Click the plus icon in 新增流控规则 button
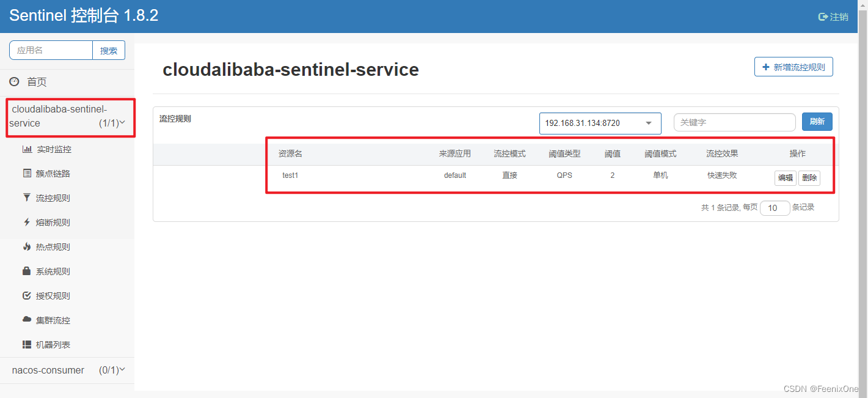The width and height of the screenshot is (868, 398). coord(766,67)
